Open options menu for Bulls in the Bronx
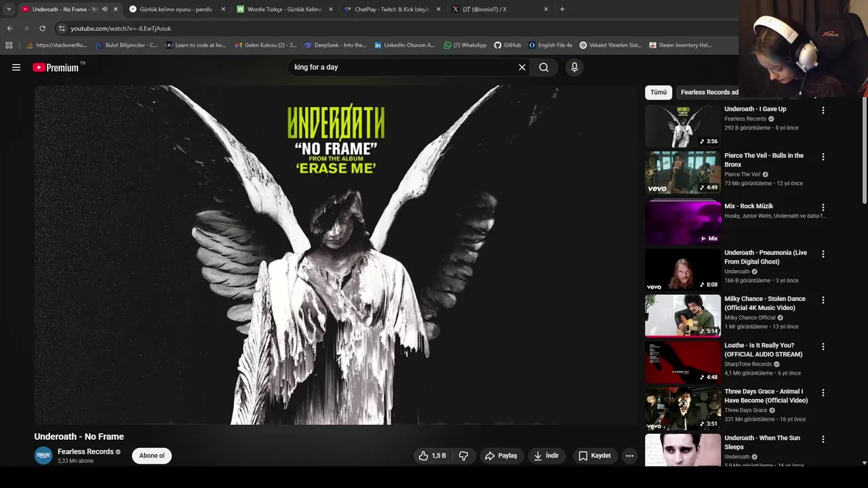The width and height of the screenshot is (868, 488). (823, 157)
